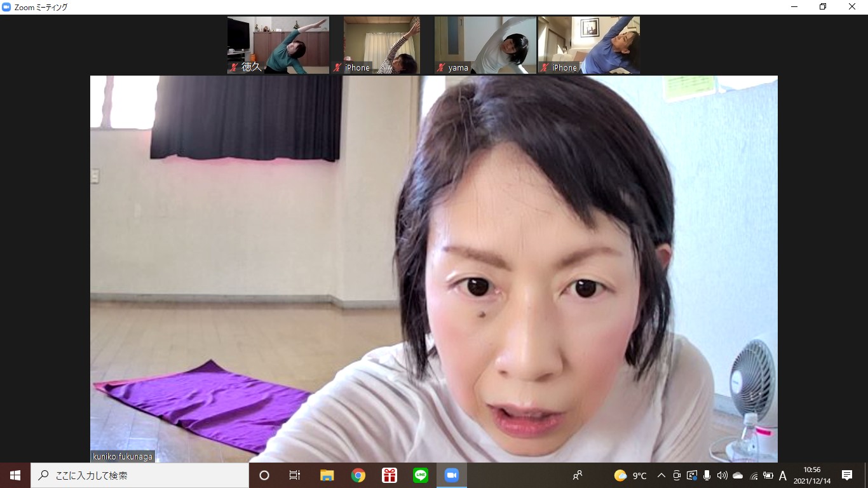Click the muted mic icon beside yama
The image size is (868, 488).
441,67
